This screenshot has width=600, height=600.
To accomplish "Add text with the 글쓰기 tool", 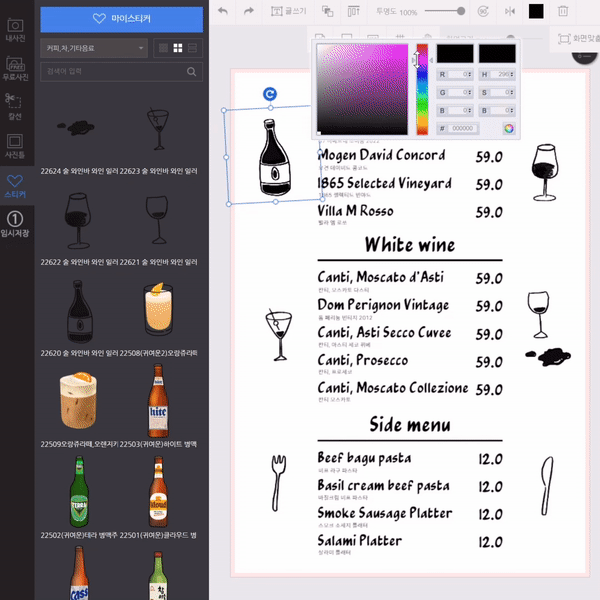I will pos(289,11).
